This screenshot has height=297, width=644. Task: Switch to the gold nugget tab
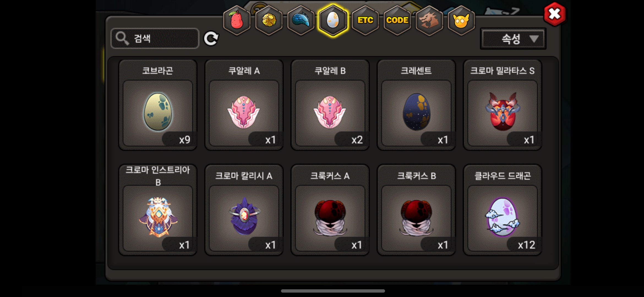(269, 20)
